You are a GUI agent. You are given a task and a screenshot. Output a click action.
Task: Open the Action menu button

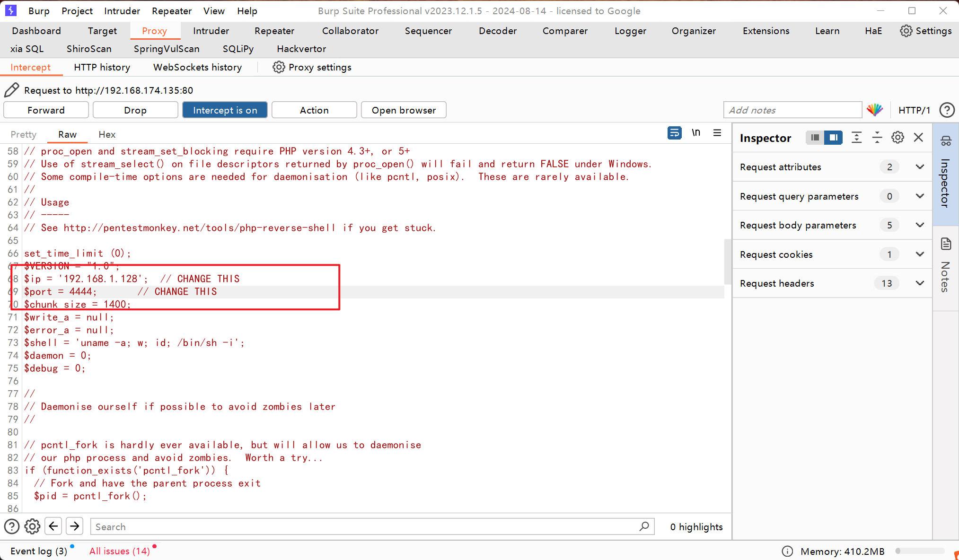click(314, 110)
